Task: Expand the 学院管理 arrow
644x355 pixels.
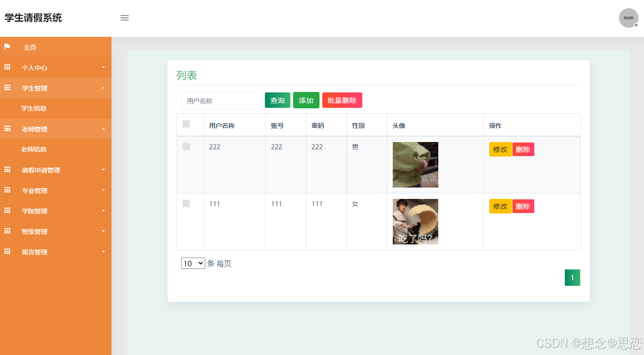Action: (x=103, y=211)
